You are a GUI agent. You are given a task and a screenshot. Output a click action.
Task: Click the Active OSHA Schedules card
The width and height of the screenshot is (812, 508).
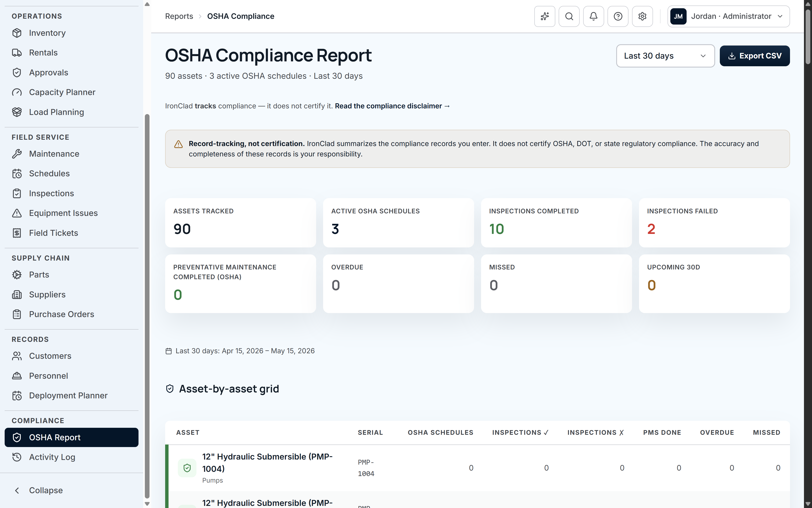pos(398,223)
